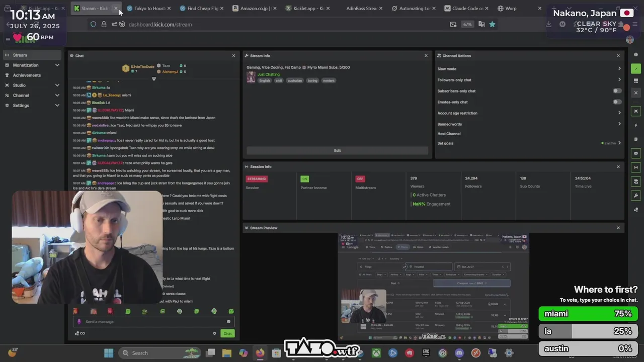
Task: Expand Account age restriction options
Action: coord(619,113)
